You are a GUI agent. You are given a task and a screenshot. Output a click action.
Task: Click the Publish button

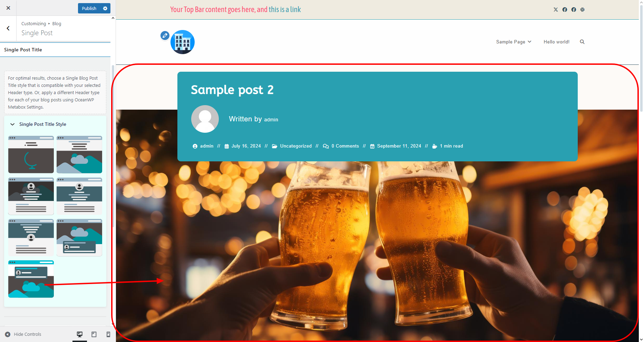pos(89,8)
